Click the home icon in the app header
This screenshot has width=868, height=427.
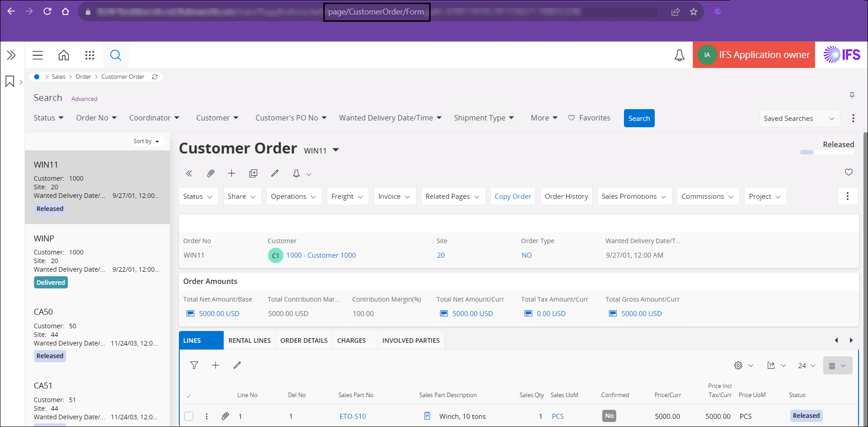pyautogui.click(x=64, y=55)
